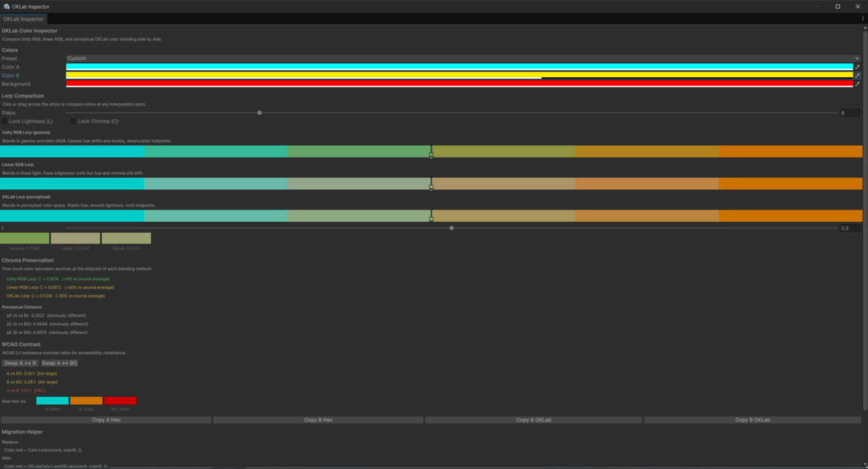The image size is (868, 469).
Task: Click the Unity RGB Lerp gamma strip
Action: coord(431,151)
